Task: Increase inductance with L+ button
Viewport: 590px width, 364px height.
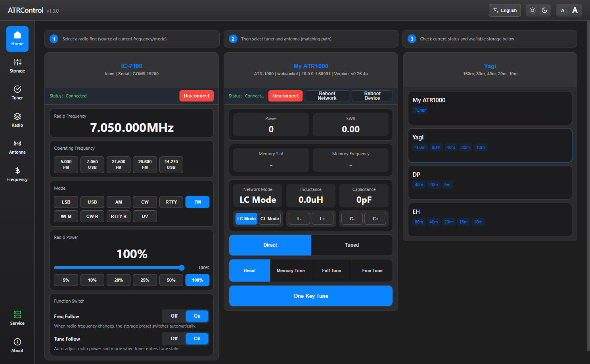Action: click(x=323, y=219)
